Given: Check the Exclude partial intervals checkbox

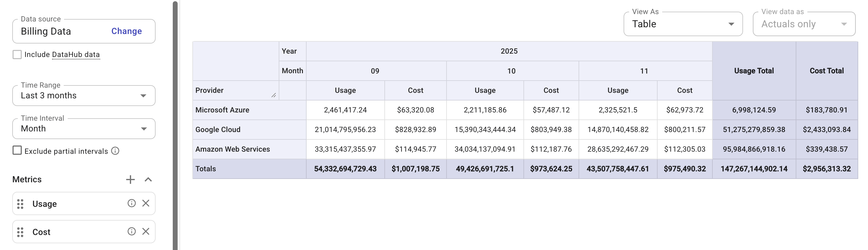Looking at the screenshot, I should [x=17, y=150].
